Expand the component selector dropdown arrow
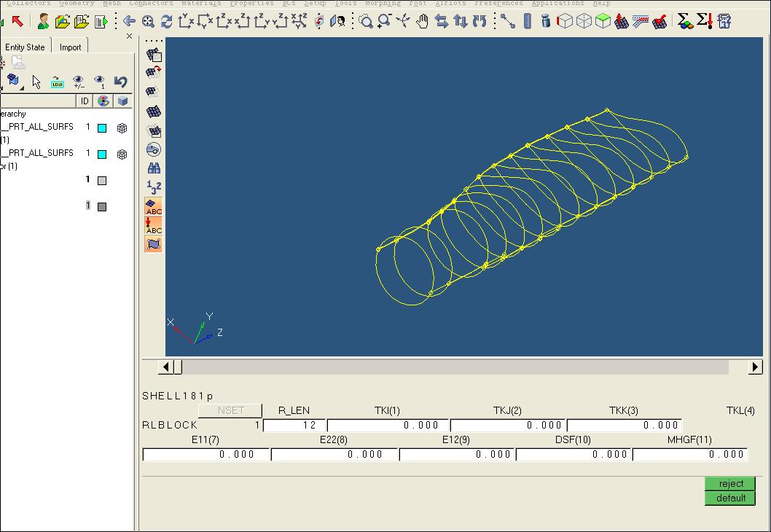Image resolution: width=771 pixels, height=532 pixels. click(22, 88)
